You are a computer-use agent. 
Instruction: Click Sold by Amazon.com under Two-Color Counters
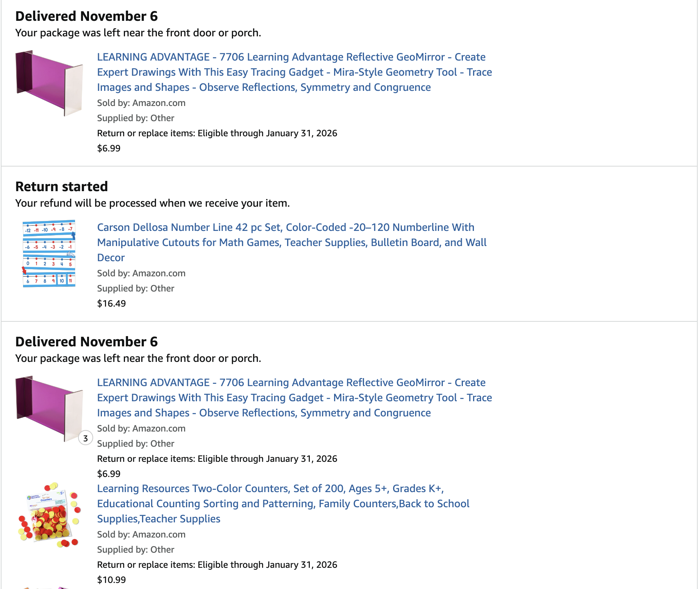(141, 534)
